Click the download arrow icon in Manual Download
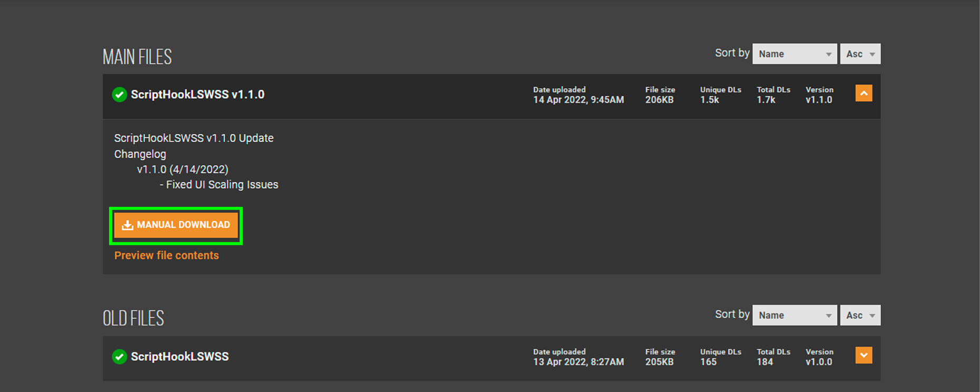Image resolution: width=980 pixels, height=392 pixels. click(127, 225)
